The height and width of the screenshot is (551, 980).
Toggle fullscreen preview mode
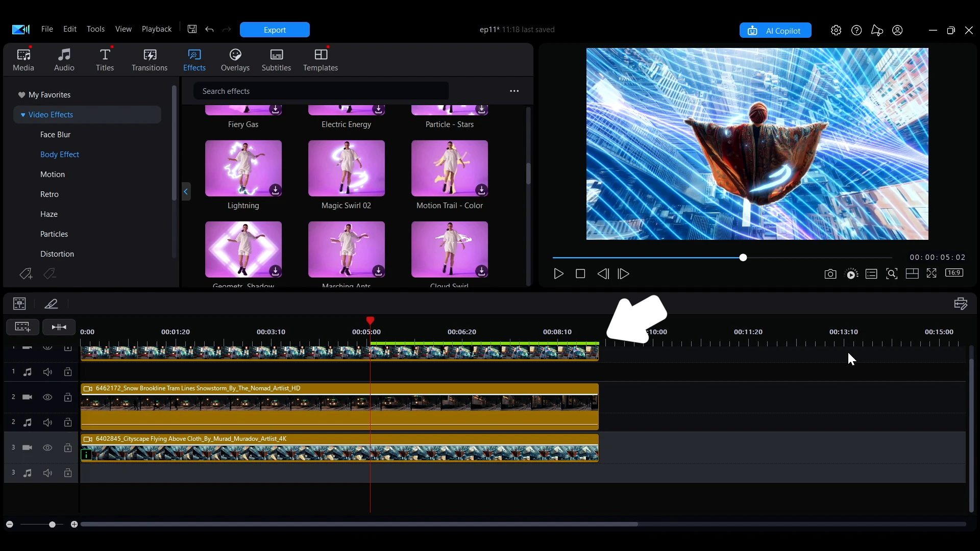tap(932, 273)
